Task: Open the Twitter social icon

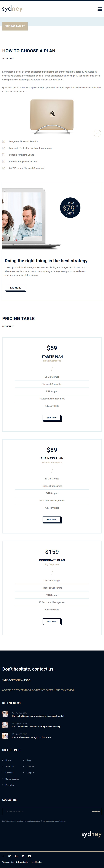Action: pyautogui.click(x=9, y=856)
